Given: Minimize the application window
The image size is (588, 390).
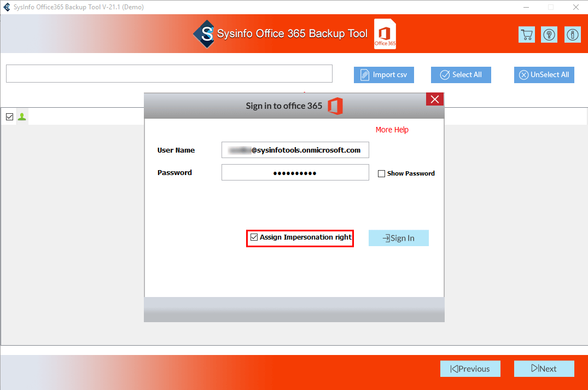Looking at the screenshot, I should (x=527, y=7).
